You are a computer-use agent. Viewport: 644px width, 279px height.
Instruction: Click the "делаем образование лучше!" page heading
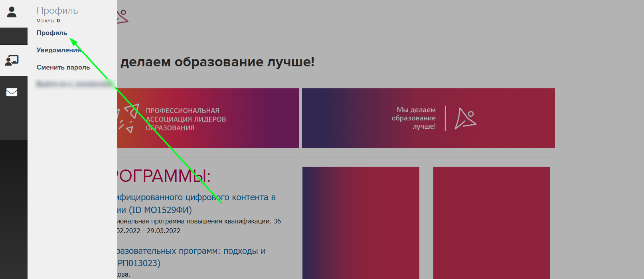pyautogui.click(x=217, y=62)
